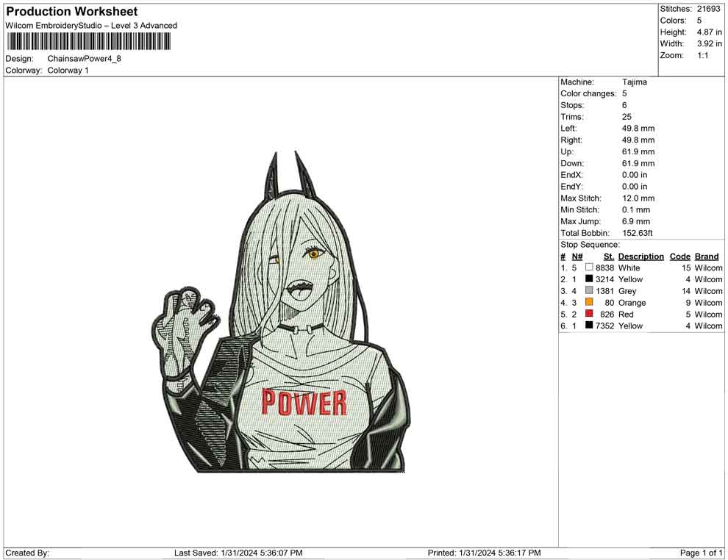Click the black swatch beside stitch count 3214

pos(589,279)
